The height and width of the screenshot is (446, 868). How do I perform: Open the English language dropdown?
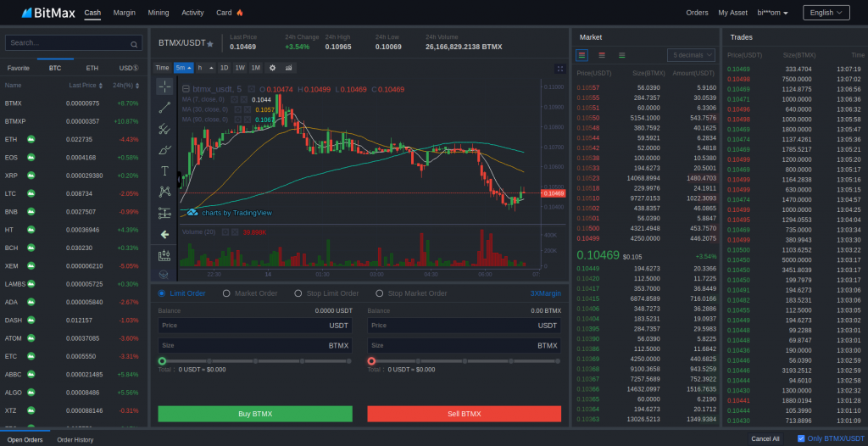(x=826, y=13)
